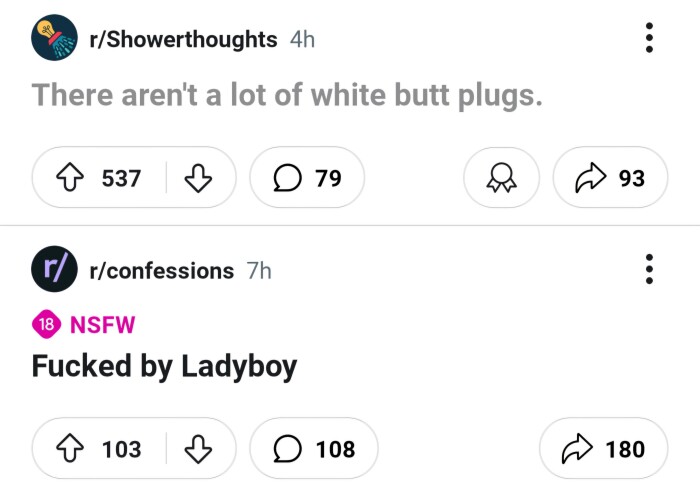
Task: Upvote the Showerthoughts post
Action: tap(70, 178)
